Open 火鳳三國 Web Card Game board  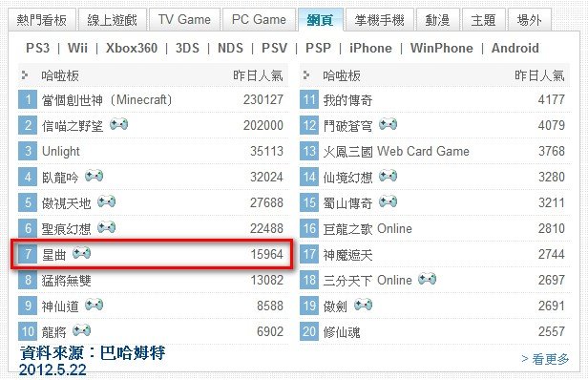(396, 151)
